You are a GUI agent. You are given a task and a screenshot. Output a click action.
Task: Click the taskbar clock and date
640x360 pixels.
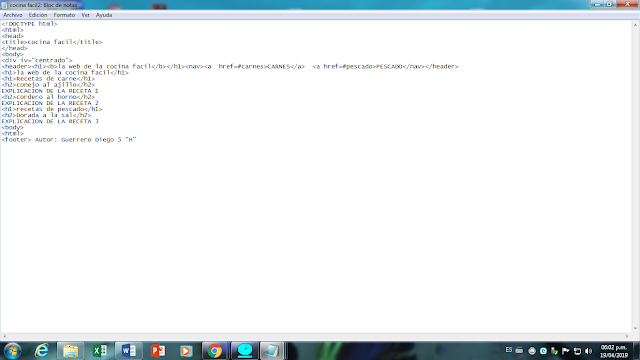point(614,351)
